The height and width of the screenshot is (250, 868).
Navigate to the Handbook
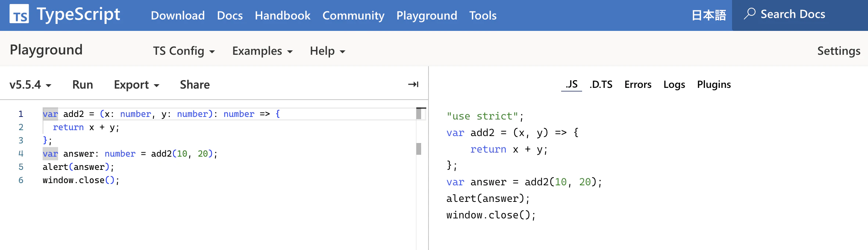click(283, 15)
